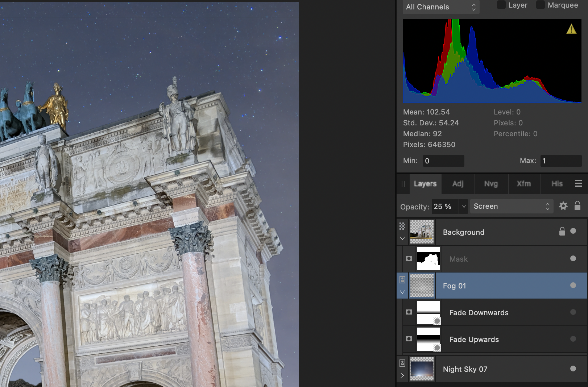
Task: Click the Fade Upwards mask type icon
Action: coord(409,339)
